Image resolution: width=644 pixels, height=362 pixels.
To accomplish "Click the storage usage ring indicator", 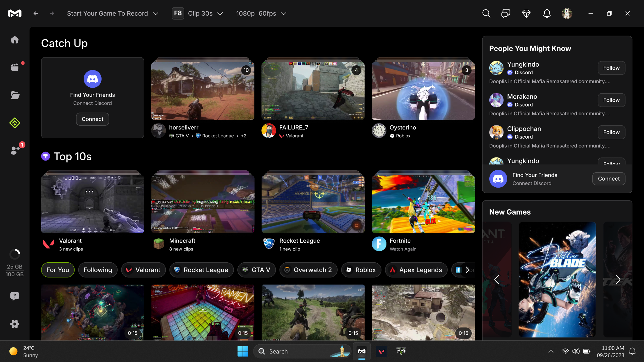I will (15, 254).
